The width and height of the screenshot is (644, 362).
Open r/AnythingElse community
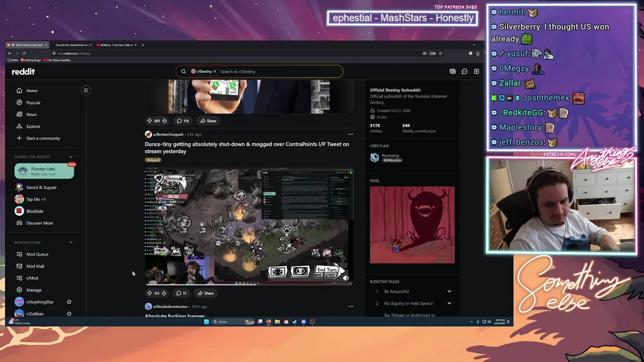[39, 302]
